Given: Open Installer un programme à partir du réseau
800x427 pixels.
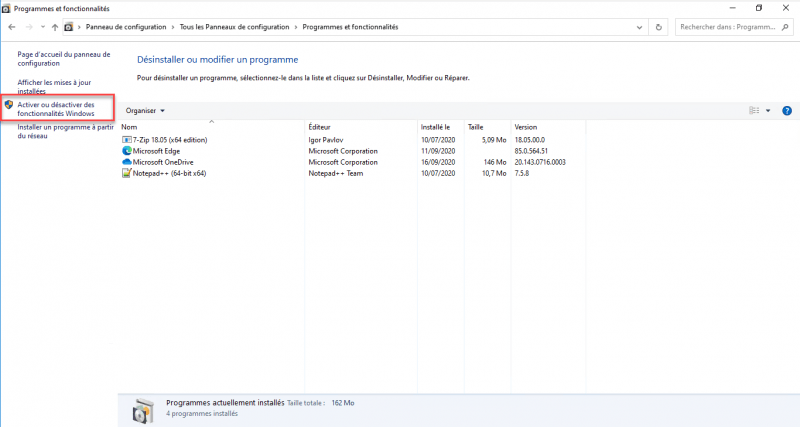Looking at the screenshot, I should pyautogui.click(x=65, y=132).
